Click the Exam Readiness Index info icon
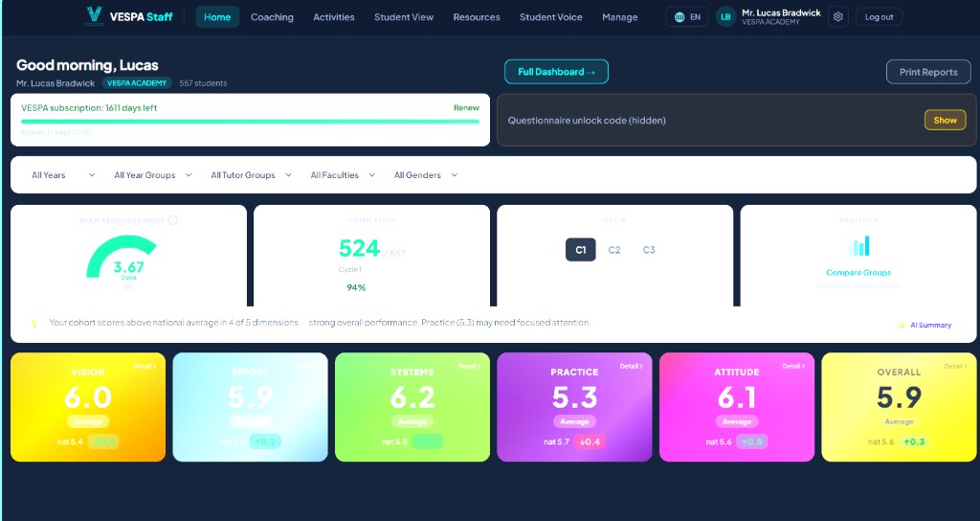The height and width of the screenshot is (521, 980). click(x=173, y=220)
